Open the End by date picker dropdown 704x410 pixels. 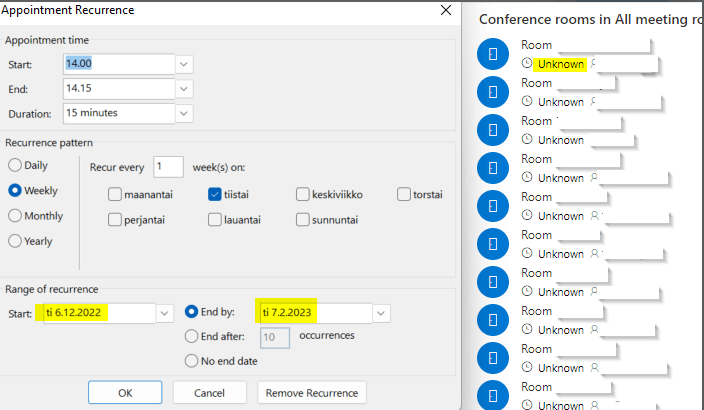click(381, 313)
